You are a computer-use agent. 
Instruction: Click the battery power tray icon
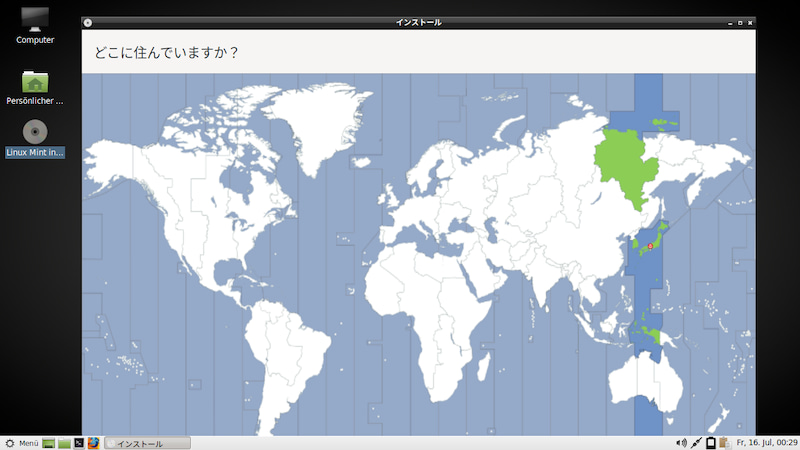point(710,443)
